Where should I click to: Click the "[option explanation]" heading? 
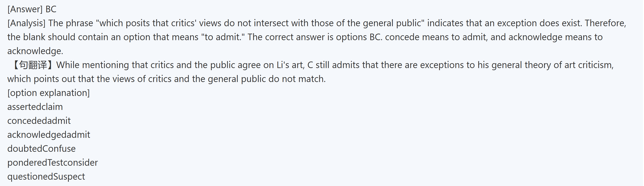tap(49, 93)
